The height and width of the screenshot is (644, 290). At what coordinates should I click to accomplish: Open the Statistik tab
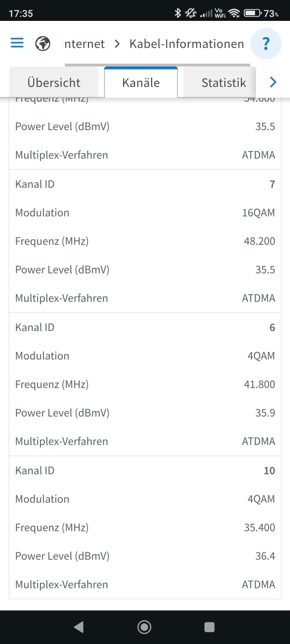click(223, 83)
